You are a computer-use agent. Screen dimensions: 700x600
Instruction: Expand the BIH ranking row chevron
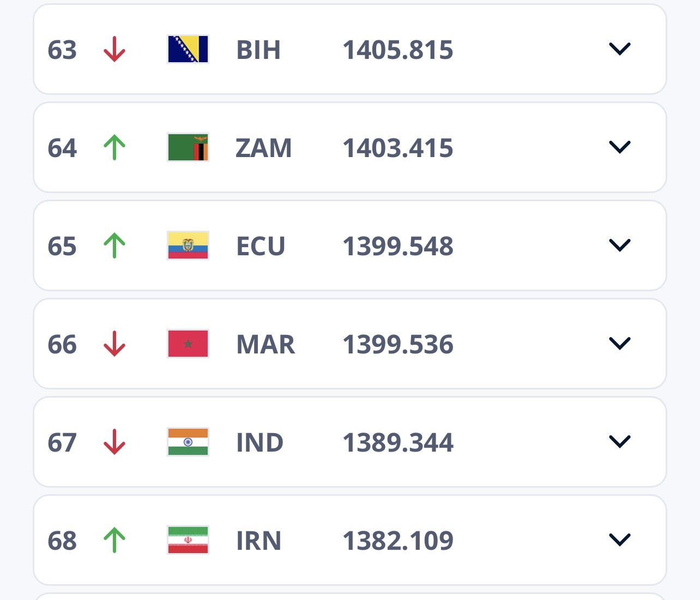pyautogui.click(x=619, y=49)
